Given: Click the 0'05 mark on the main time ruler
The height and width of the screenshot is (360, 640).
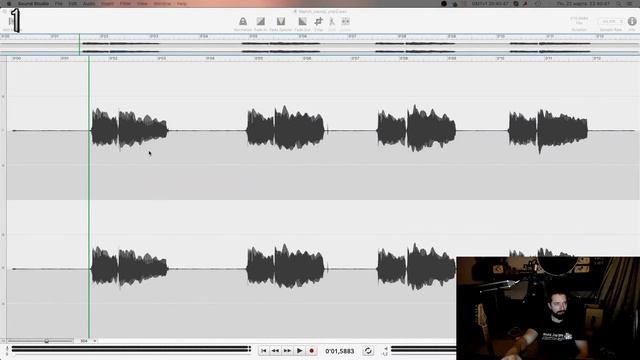Looking at the screenshot, I should click(258, 58).
